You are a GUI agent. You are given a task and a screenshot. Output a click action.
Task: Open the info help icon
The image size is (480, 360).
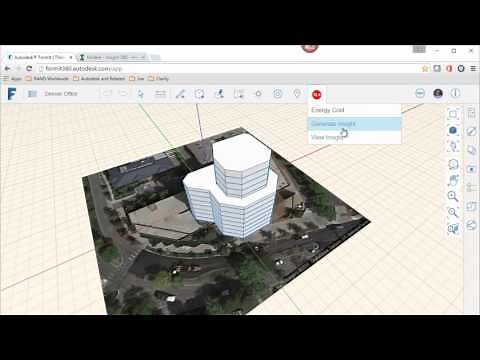456,93
